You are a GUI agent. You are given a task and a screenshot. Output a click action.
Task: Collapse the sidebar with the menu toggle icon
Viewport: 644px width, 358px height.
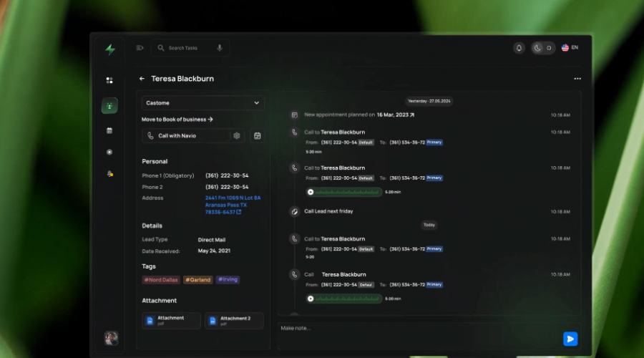[x=140, y=48]
